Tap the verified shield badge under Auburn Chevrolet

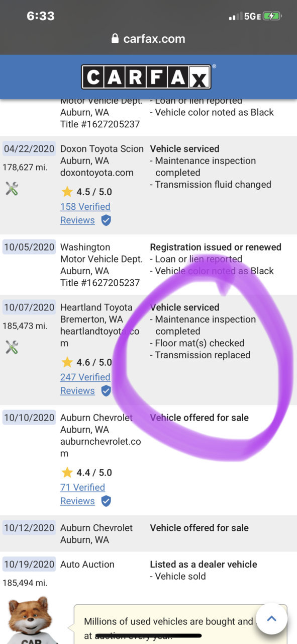point(106,501)
